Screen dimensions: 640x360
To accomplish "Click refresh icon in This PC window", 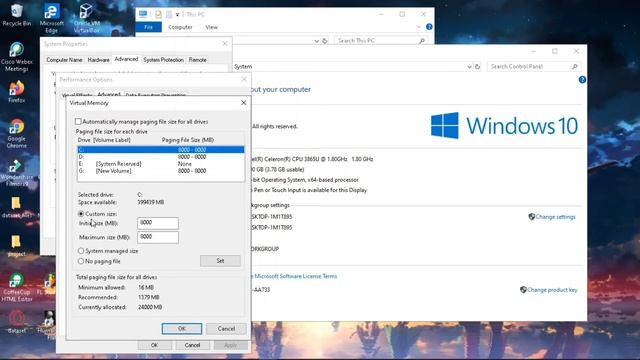I will click(x=324, y=41).
